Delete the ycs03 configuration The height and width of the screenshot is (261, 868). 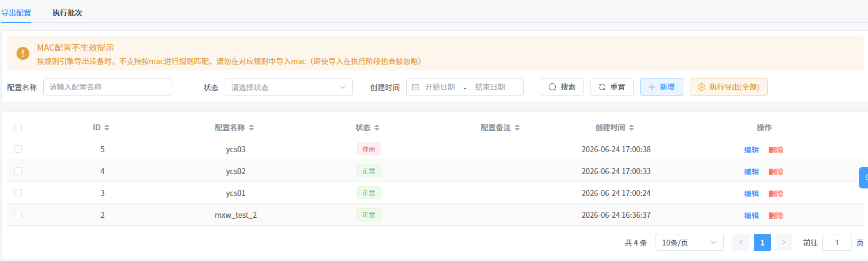pyautogui.click(x=776, y=150)
